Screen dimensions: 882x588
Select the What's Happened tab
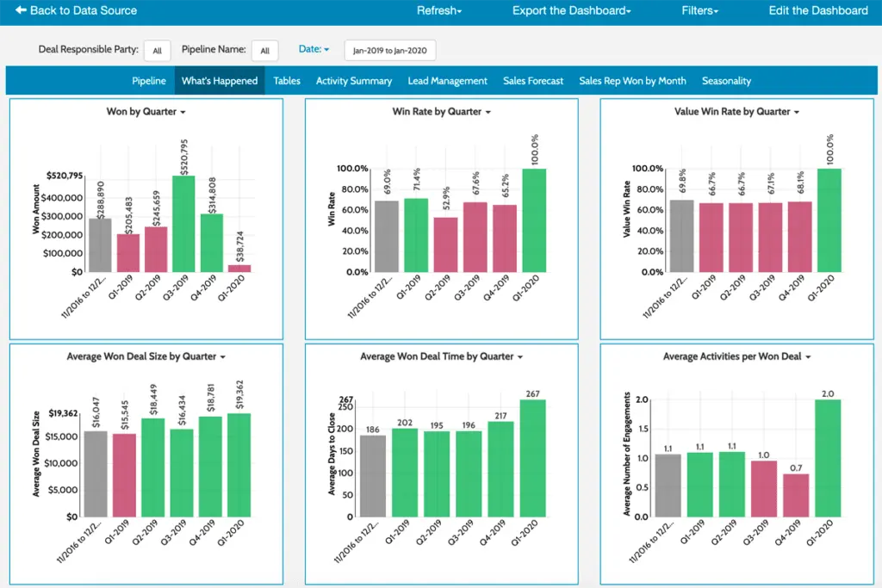point(220,81)
